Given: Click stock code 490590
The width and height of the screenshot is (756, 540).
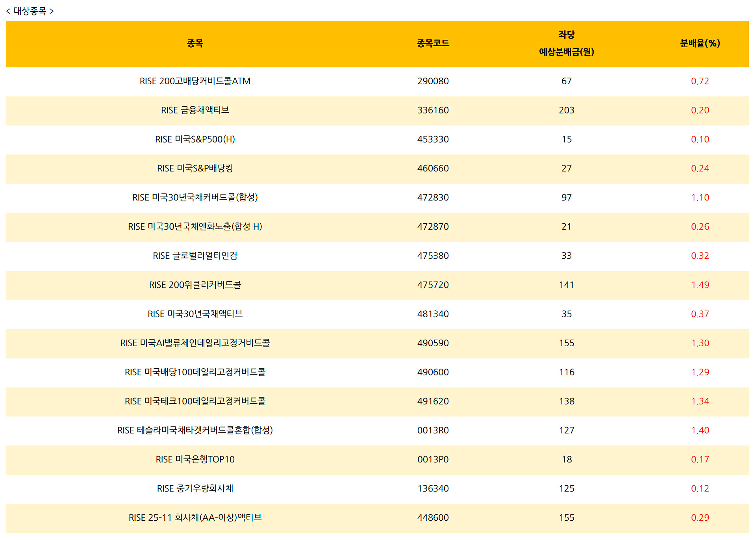Looking at the screenshot, I should coord(433,343).
